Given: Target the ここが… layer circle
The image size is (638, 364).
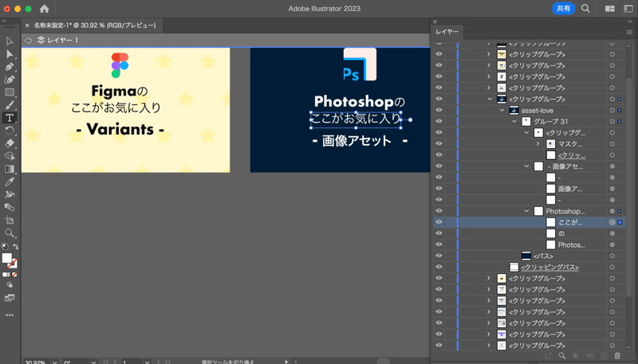Looking at the screenshot, I should (612, 222).
